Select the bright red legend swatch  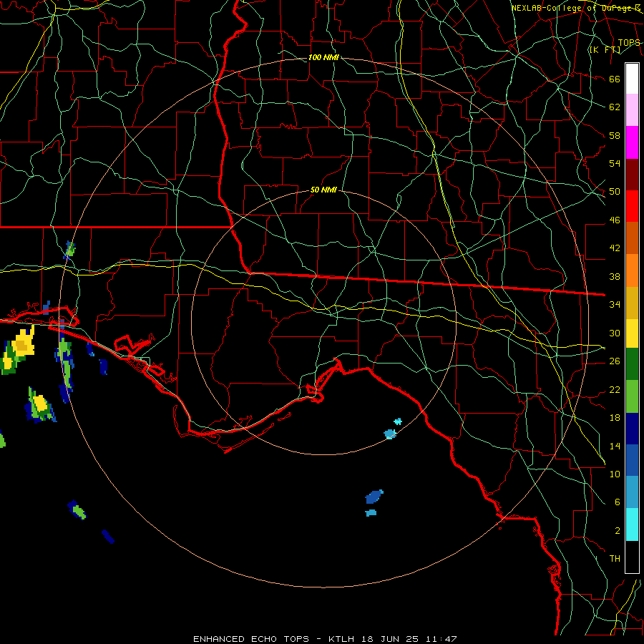coord(632,206)
